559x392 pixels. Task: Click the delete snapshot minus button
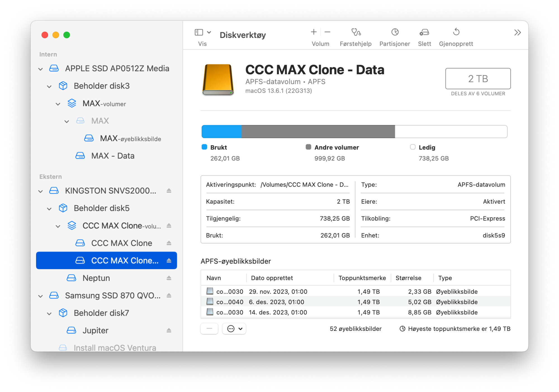tap(209, 329)
